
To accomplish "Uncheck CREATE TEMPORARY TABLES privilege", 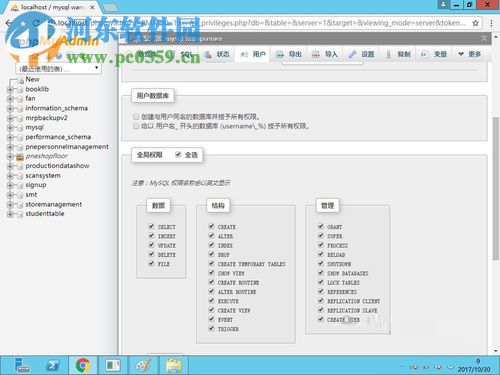I will click(x=211, y=264).
